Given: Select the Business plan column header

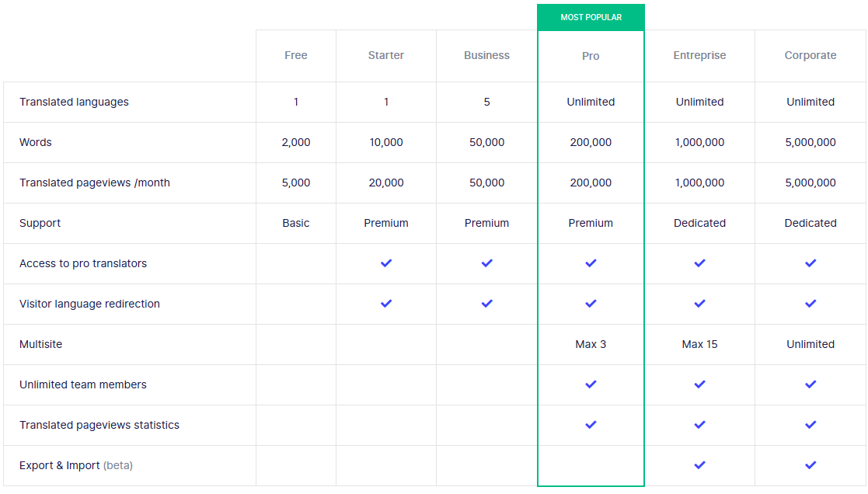Looking at the screenshot, I should (x=487, y=55).
